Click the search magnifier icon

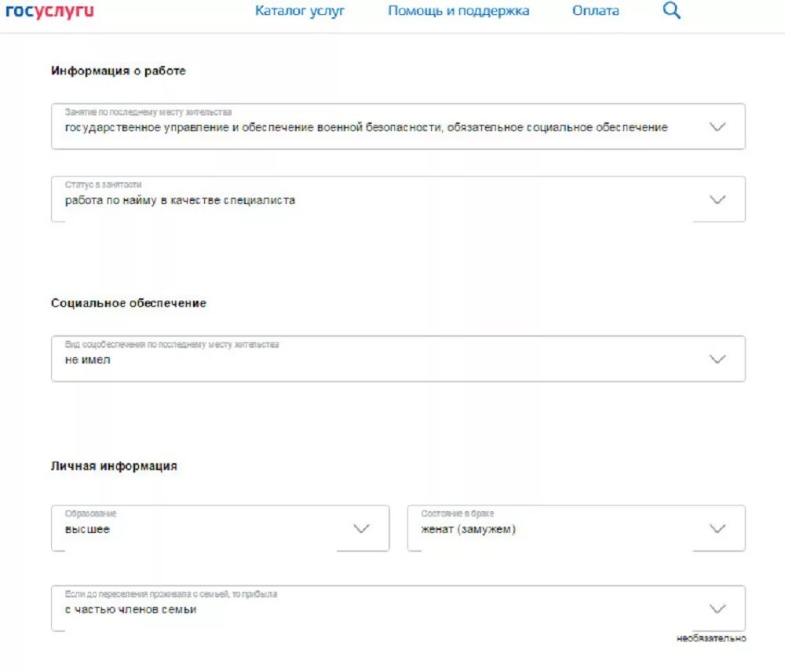pyautogui.click(x=671, y=10)
